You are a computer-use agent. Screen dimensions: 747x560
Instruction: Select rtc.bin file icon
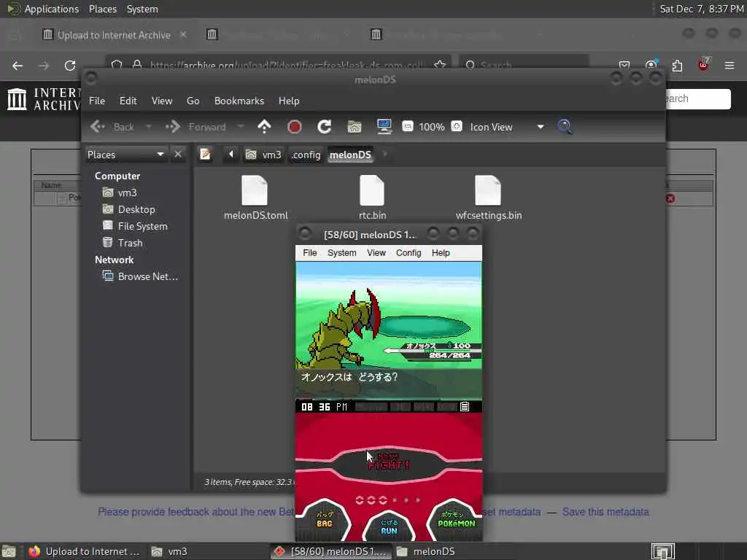tap(372, 190)
